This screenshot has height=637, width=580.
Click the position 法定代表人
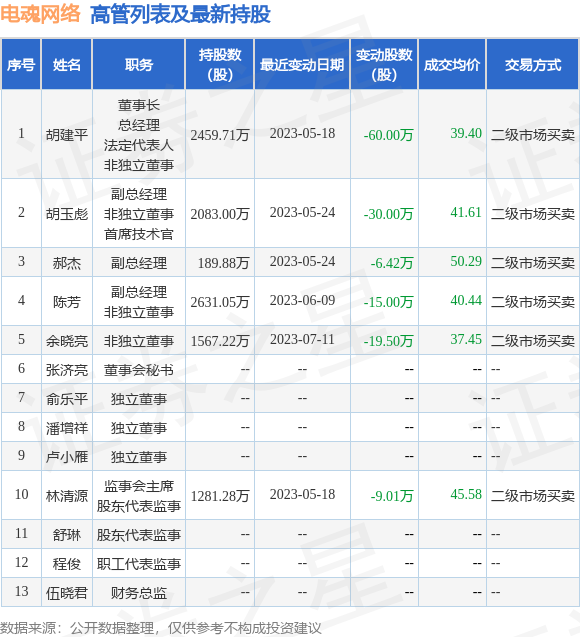139,145
